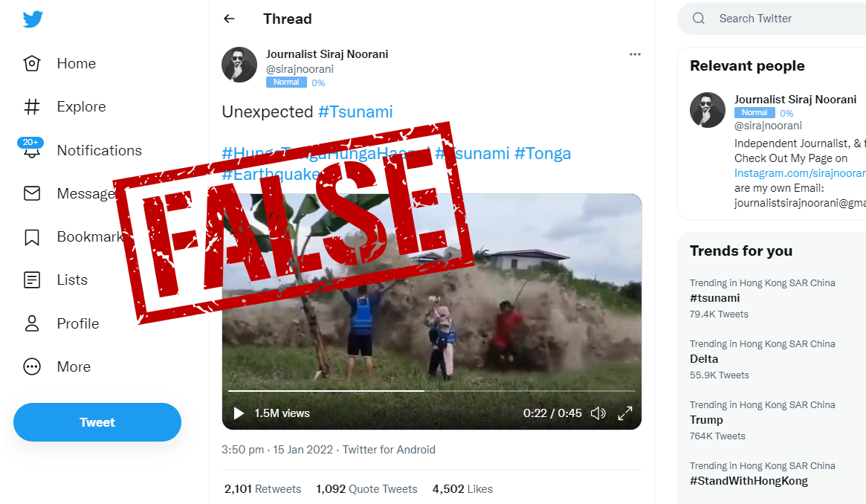The height and width of the screenshot is (504, 866).
Task: Seek on the video progress bar
Action: [431, 391]
